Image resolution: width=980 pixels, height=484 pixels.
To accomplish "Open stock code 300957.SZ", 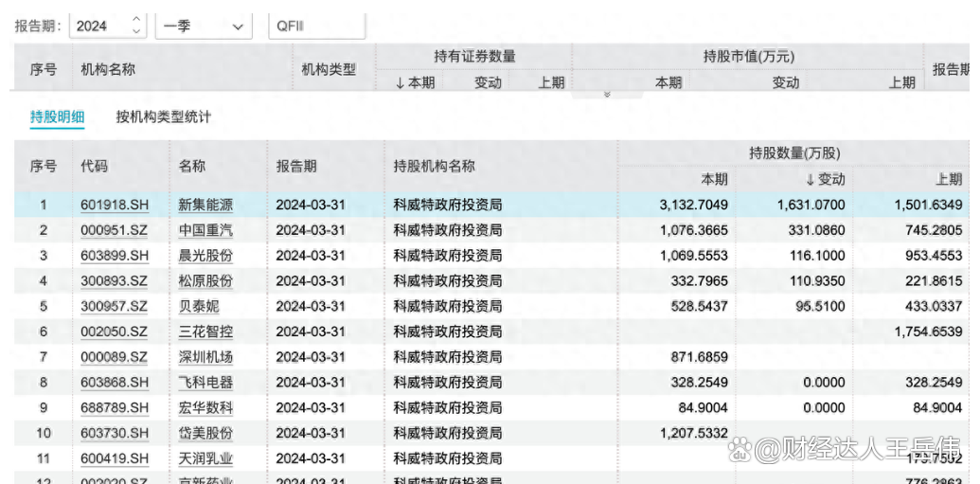I will 115,307.
